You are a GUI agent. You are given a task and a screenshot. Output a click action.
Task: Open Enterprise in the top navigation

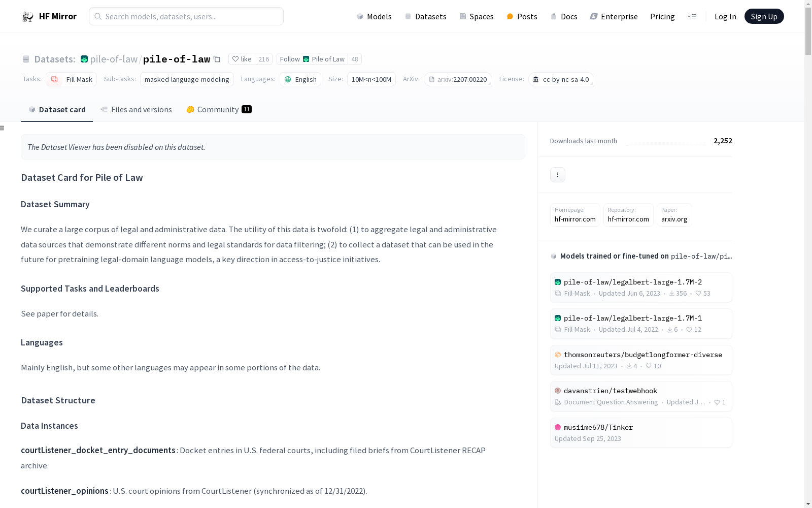pos(614,16)
